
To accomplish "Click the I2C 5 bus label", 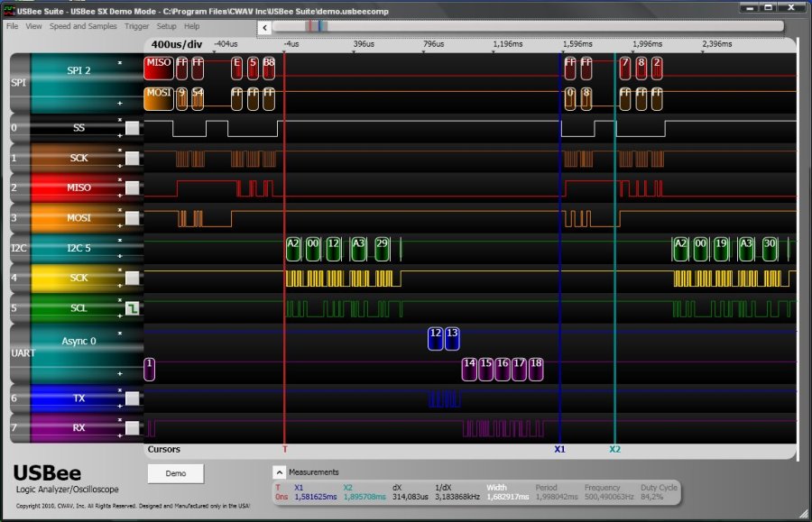I will pyautogui.click(x=78, y=248).
